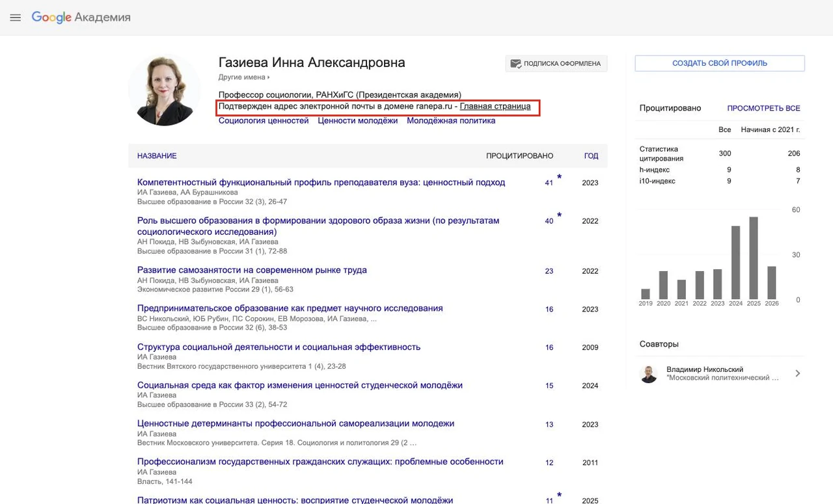Click citations since 2021 value 206
Viewport: 833px width, 504px height.
(x=793, y=153)
